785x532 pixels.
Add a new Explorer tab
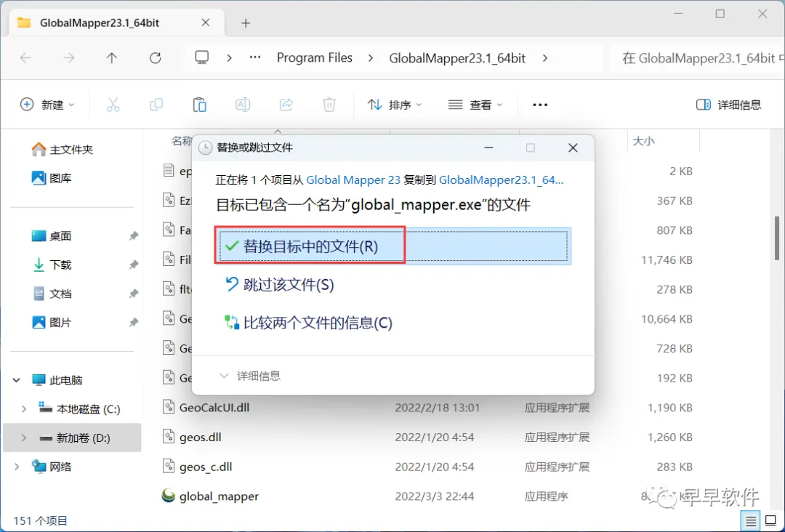[x=246, y=23]
